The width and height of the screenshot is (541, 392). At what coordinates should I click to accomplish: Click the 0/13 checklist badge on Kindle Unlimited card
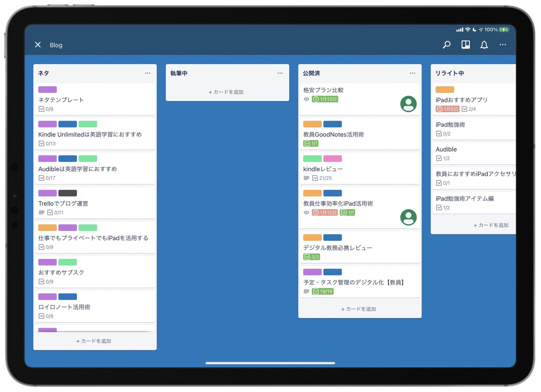click(47, 144)
